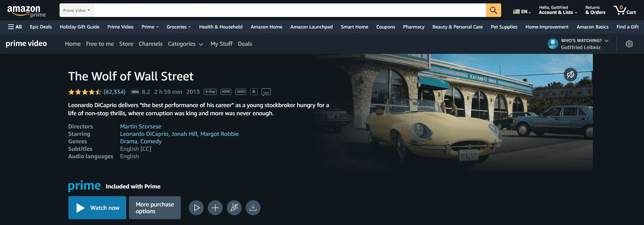Open Jonah Hill's page
644x225 pixels.
[184, 134]
